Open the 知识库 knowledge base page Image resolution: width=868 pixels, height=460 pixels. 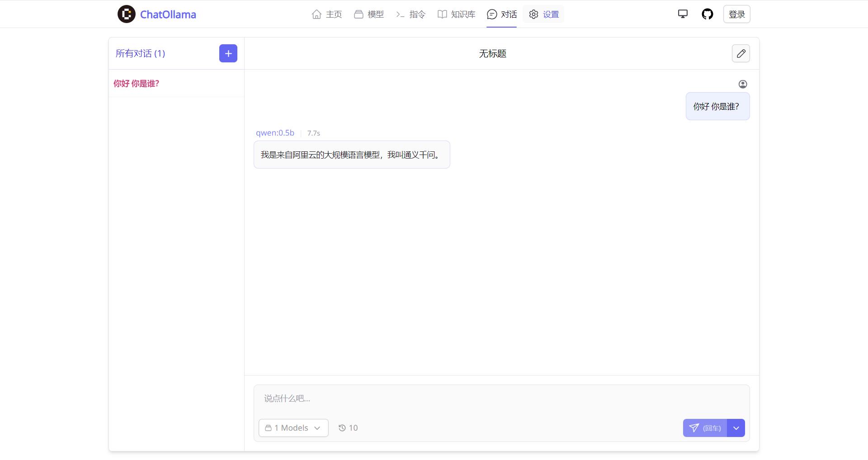coord(456,14)
